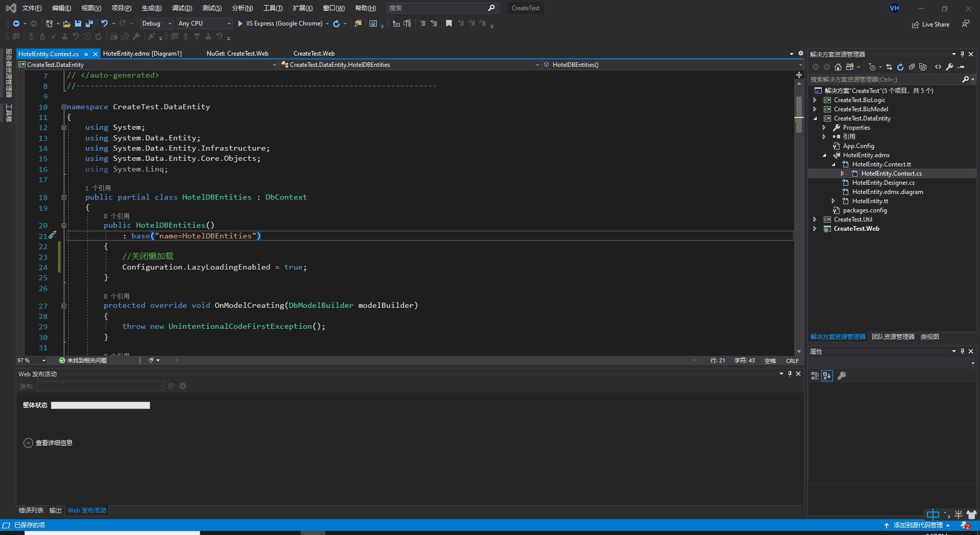Open the CreateTest.DataEntity project scope dropdown
Screen dimensions: 980x535
148,65
